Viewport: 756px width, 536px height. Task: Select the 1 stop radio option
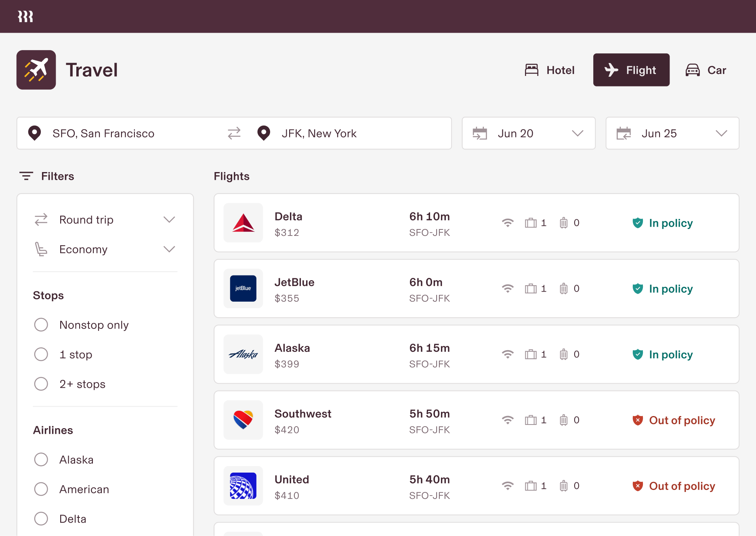pyautogui.click(x=41, y=354)
